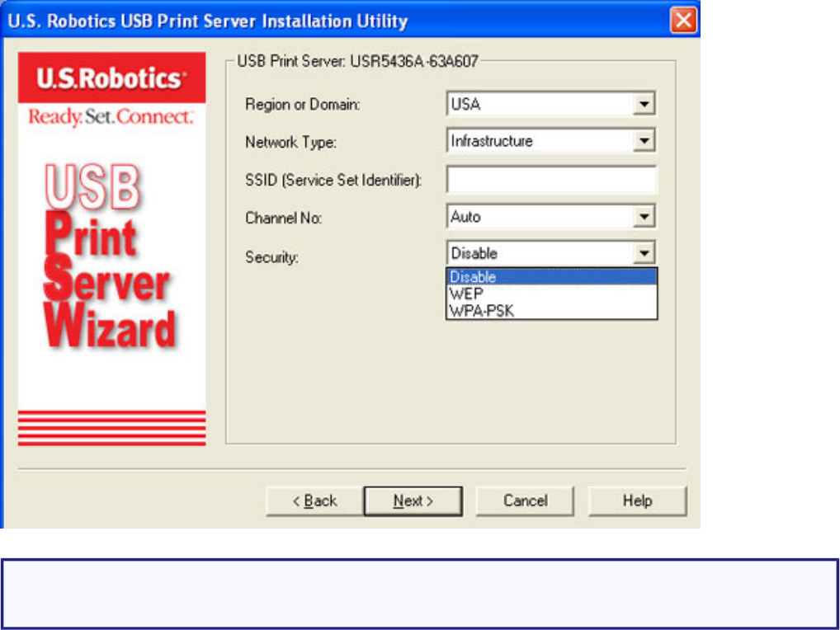Close the Installation Utility window
The width and height of the screenshot is (840, 630).
coord(683,21)
